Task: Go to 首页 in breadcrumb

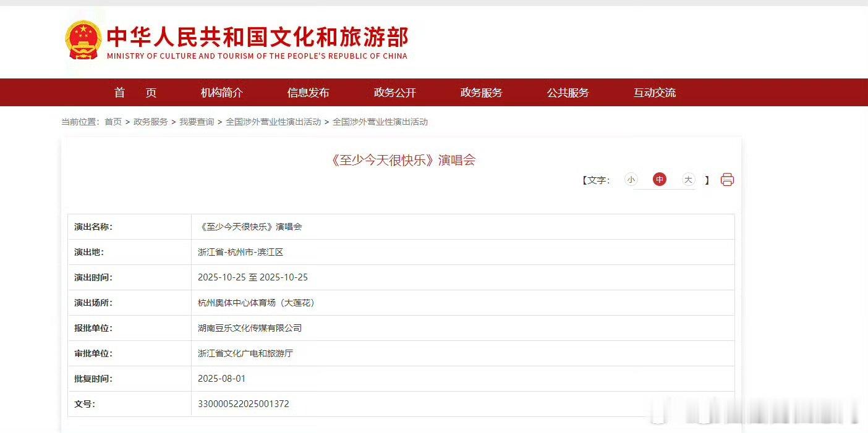Action: [x=113, y=122]
